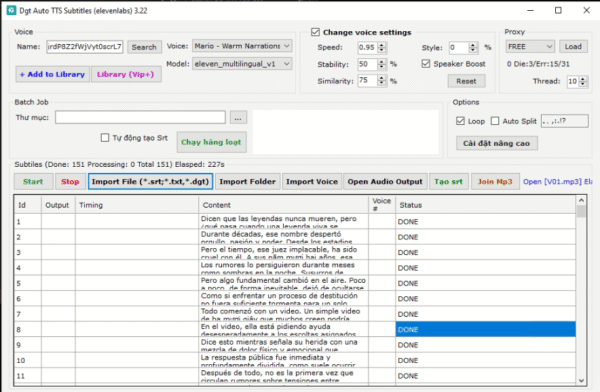
Task: Click the Content column header
Action: (284, 205)
